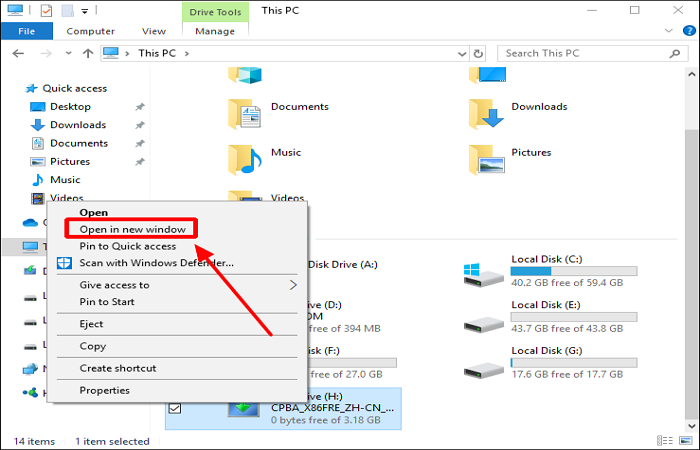Click the Drive Tools contextual tab header
Viewport: 700px width, 450px height.
(215, 12)
